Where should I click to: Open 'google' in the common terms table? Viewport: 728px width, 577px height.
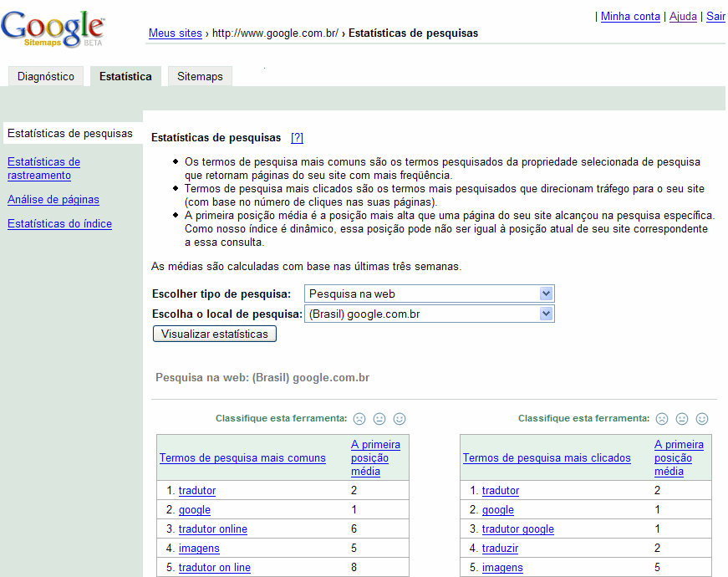click(195, 509)
